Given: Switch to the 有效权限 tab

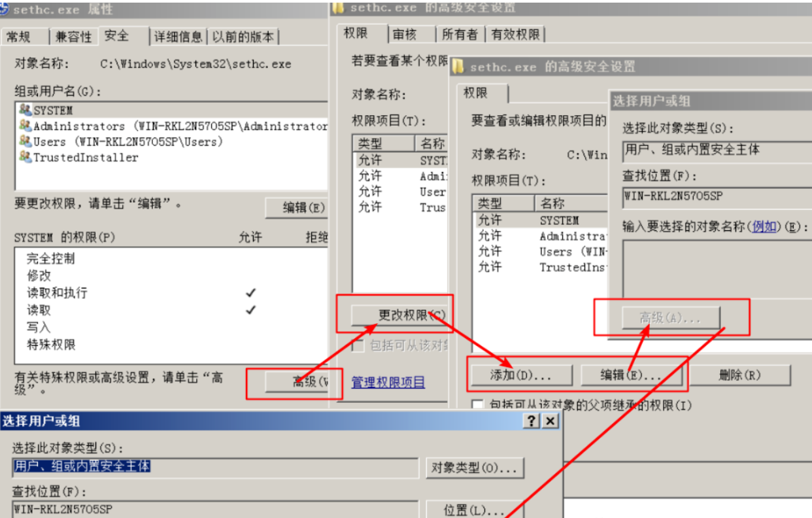Looking at the screenshot, I should 517,33.
